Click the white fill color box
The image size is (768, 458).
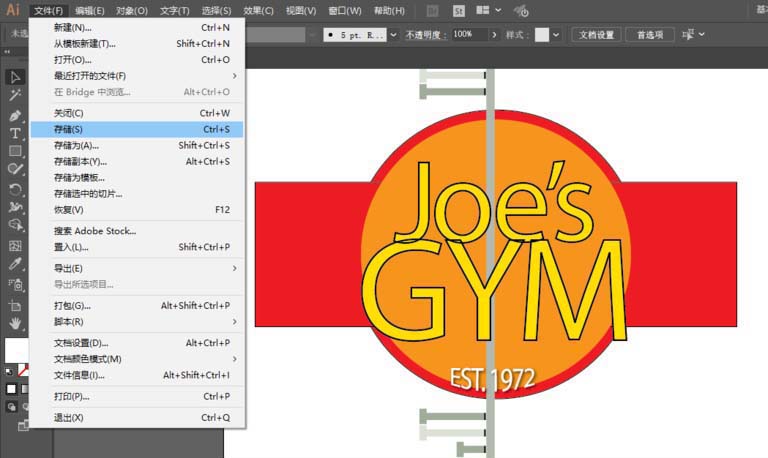point(17,350)
